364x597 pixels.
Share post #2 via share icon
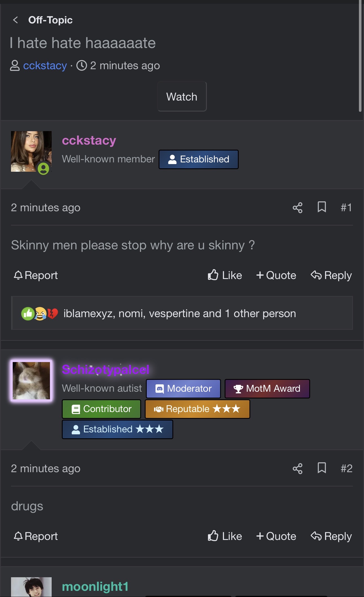[297, 469]
